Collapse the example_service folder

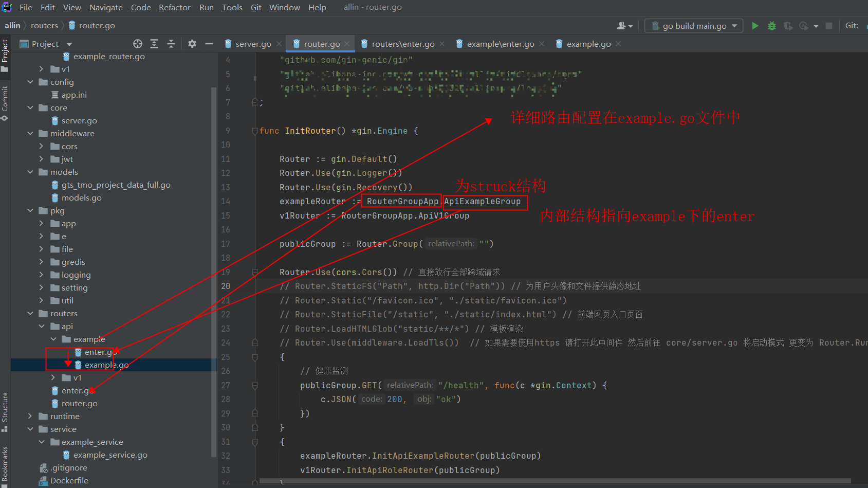point(42,442)
